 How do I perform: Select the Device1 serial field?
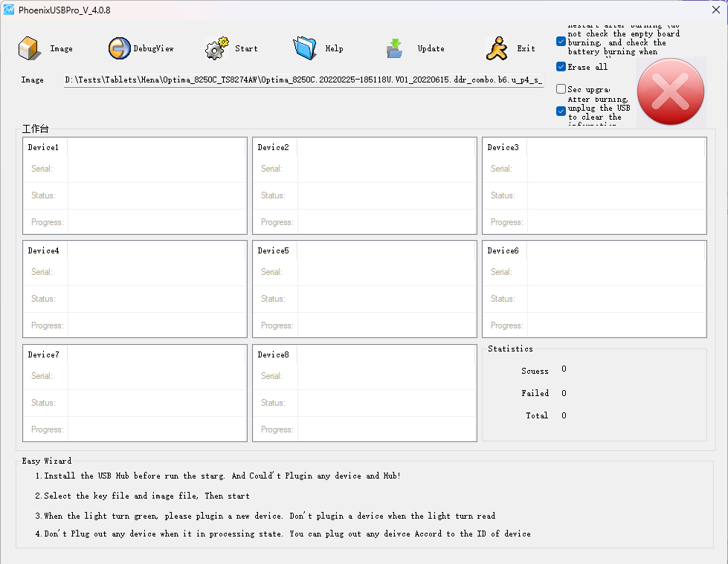tap(156, 169)
